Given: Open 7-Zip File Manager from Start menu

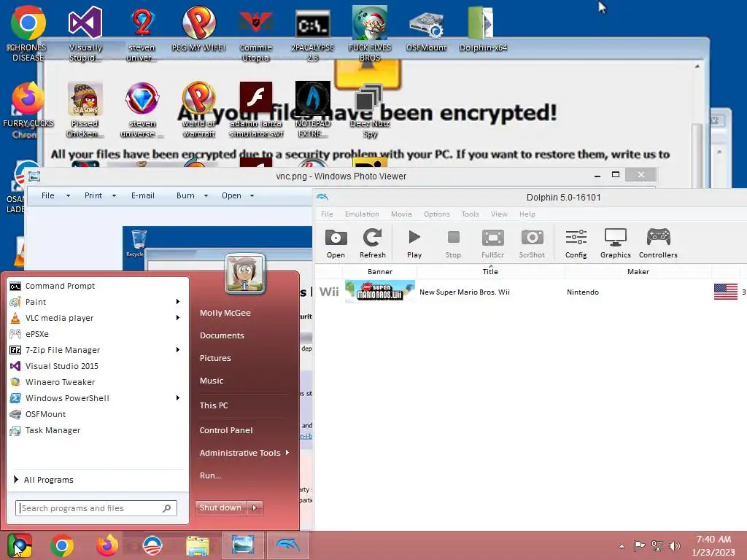Looking at the screenshot, I should [63, 350].
